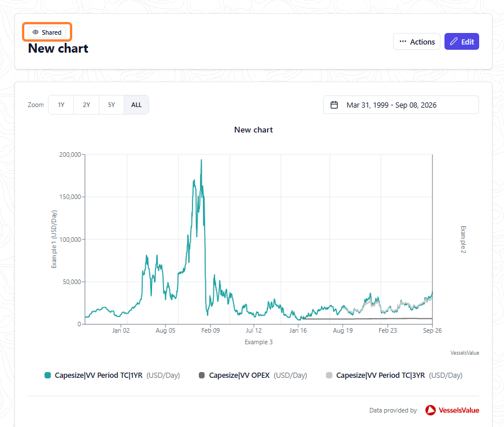This screenshot has width=504, height=427.
Task: Click the three-dots icon on Actions
Action: click(x=403, y=42)
